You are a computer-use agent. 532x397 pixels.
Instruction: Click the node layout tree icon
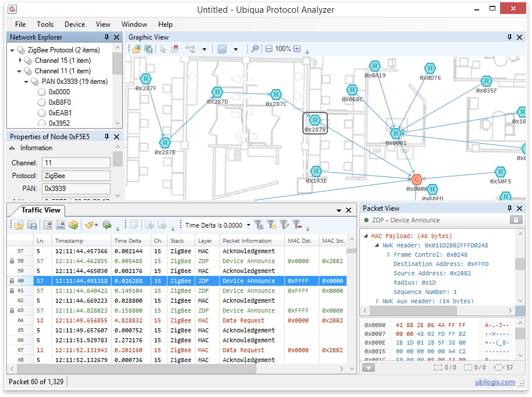tap(190, 49)
